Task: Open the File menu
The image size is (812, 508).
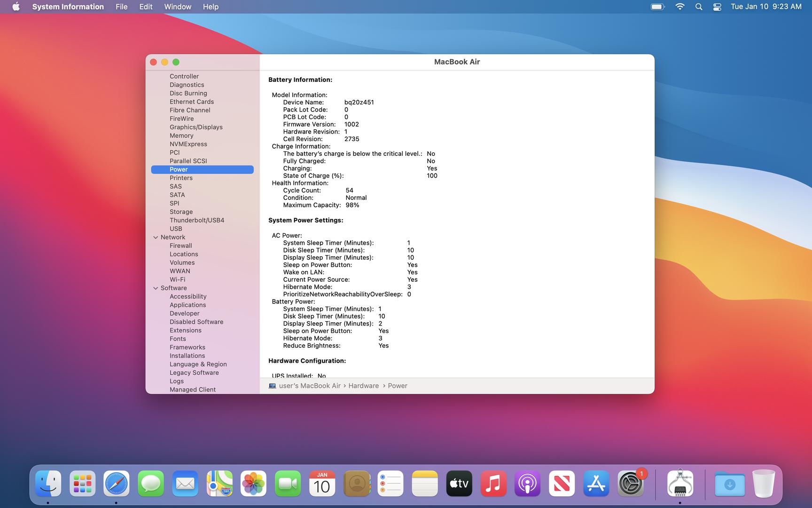Action: click(122, 7)
